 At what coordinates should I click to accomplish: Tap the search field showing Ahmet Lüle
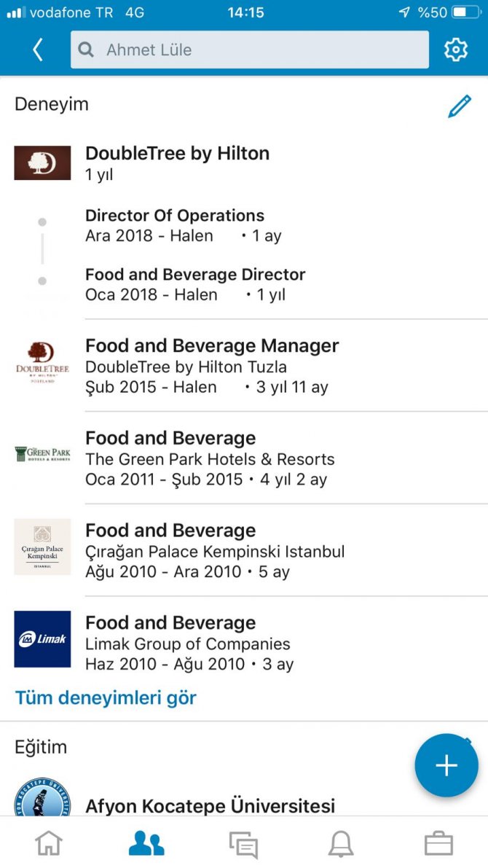[x=249, y=50]
